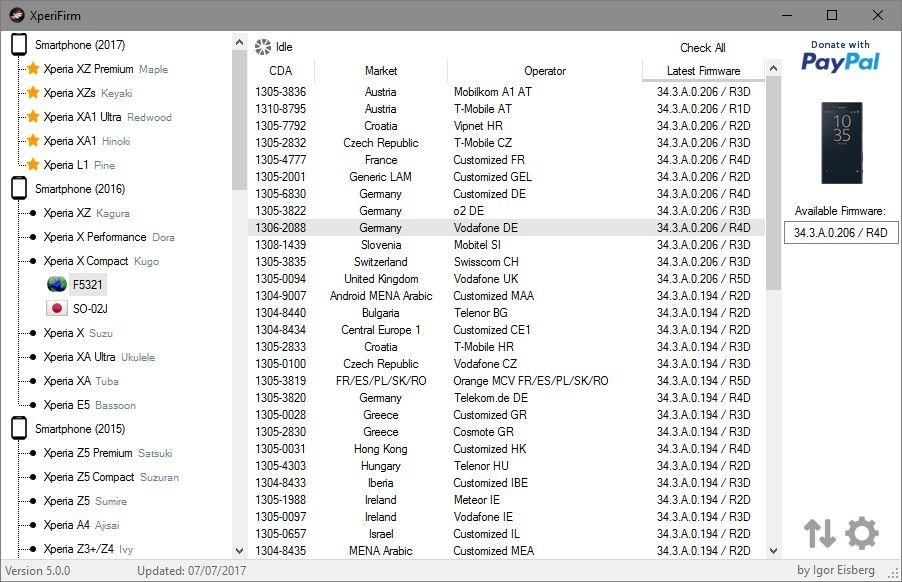Viewport: 902px width, 582px height.
Task: Click by Igor Eisberg credit text
Action: point(835,570)
